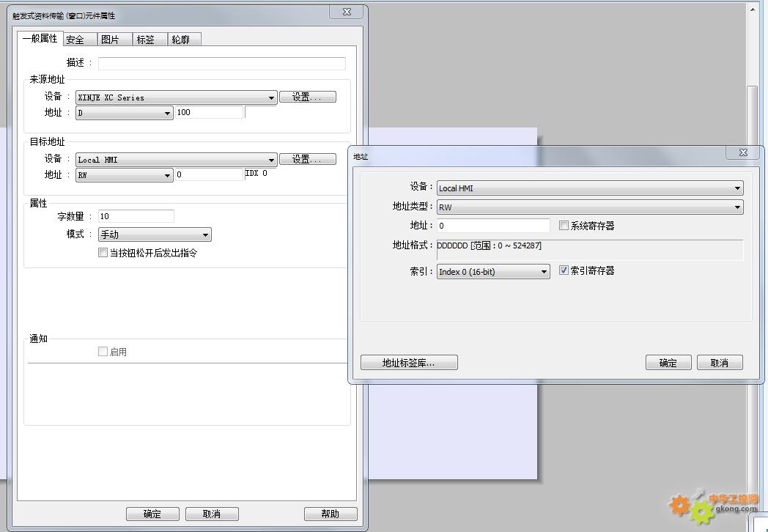Click the scrollbar up arrow at right edge
Image resolution: width=768 pixels, height=532 pixels.
pyautogui.click(x=753, y=10)
